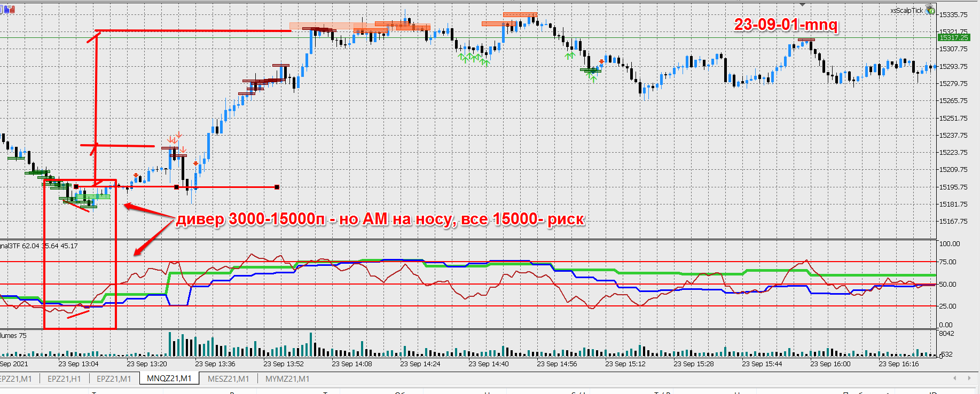Screen dimensions: 980x394
Task: Open the EPZ21,M1 tab beside MNQZ21,M1
Action: pos(114,379)
